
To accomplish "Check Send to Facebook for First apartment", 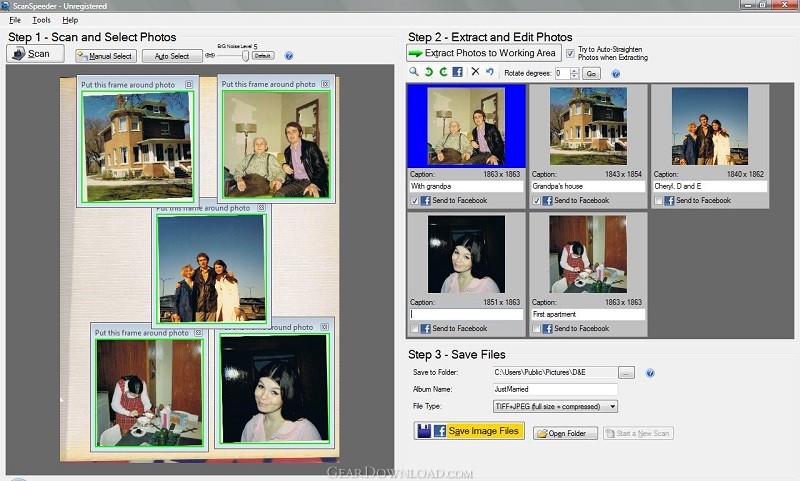I will point(536,328).
